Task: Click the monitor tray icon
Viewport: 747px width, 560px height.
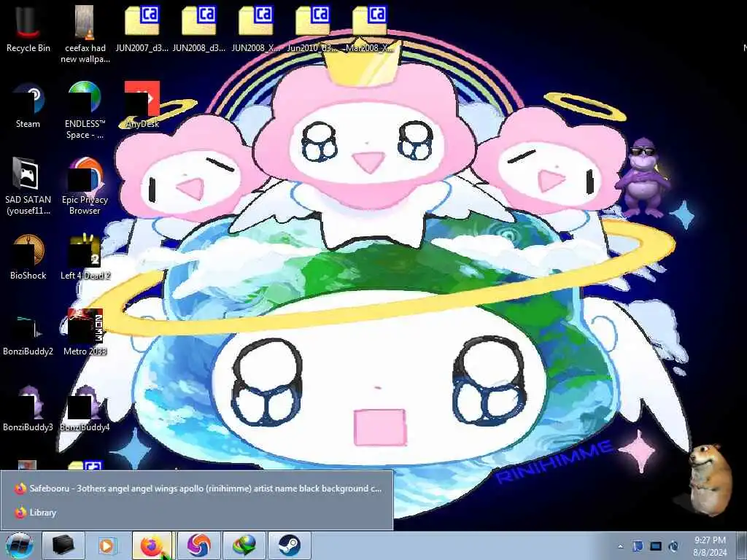Action: [656, 546]
